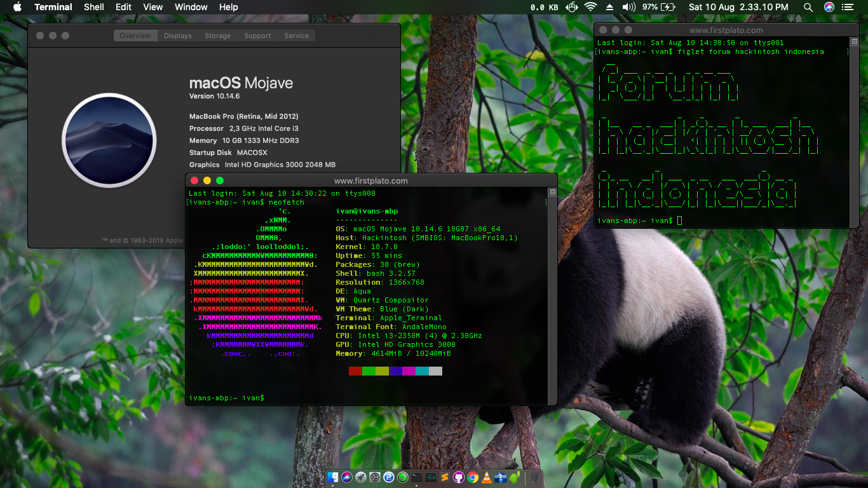The height and width of the screenshot is (488, 868).
Task: Open Notification Center list icon
Action: [x=848, y=7]
